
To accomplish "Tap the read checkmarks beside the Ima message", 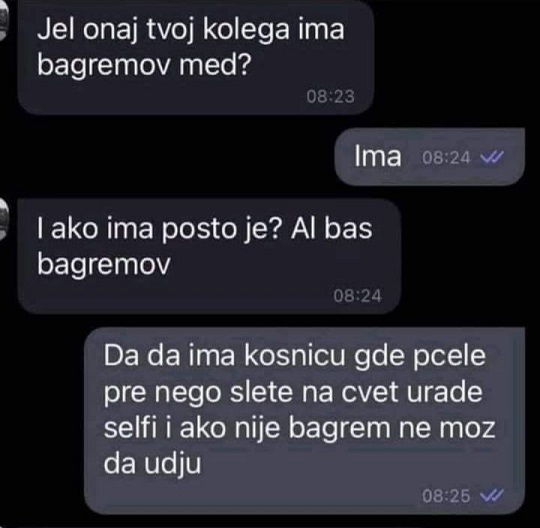I will coord(492,157).
